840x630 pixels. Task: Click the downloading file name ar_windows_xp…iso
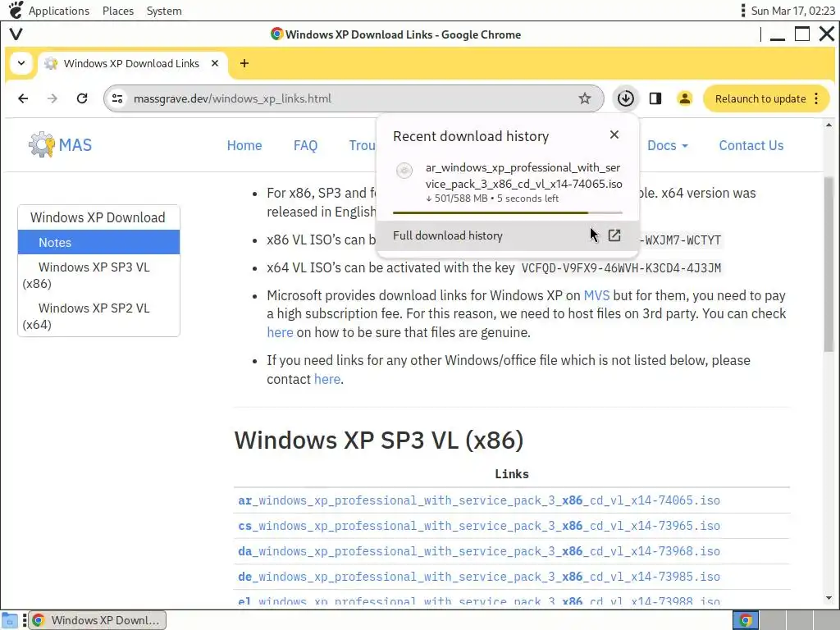(x=523, y=176)
